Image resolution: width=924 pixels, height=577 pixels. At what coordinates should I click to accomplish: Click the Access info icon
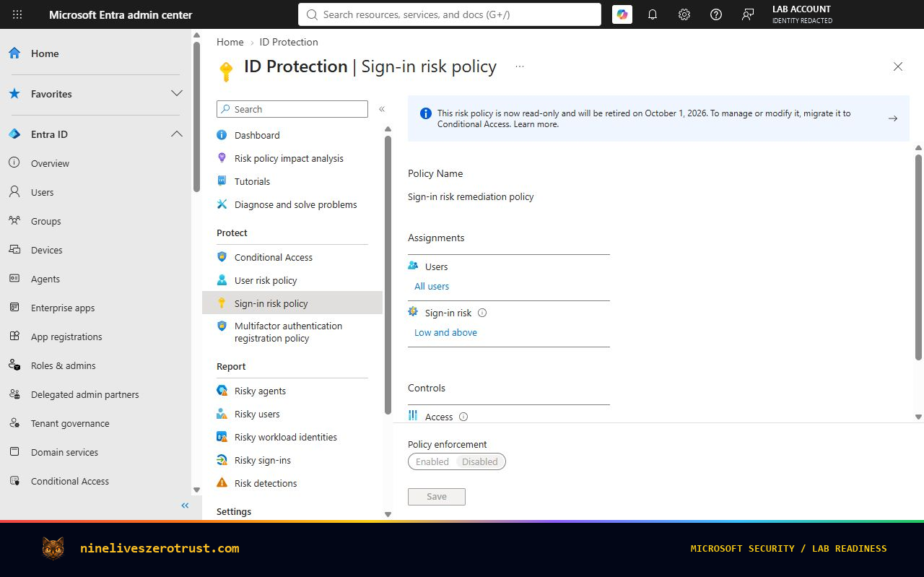click(x=463, y=417)
